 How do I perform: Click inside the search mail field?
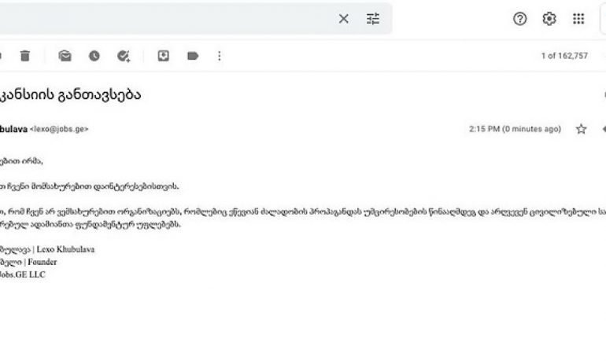tap(162, 19)
